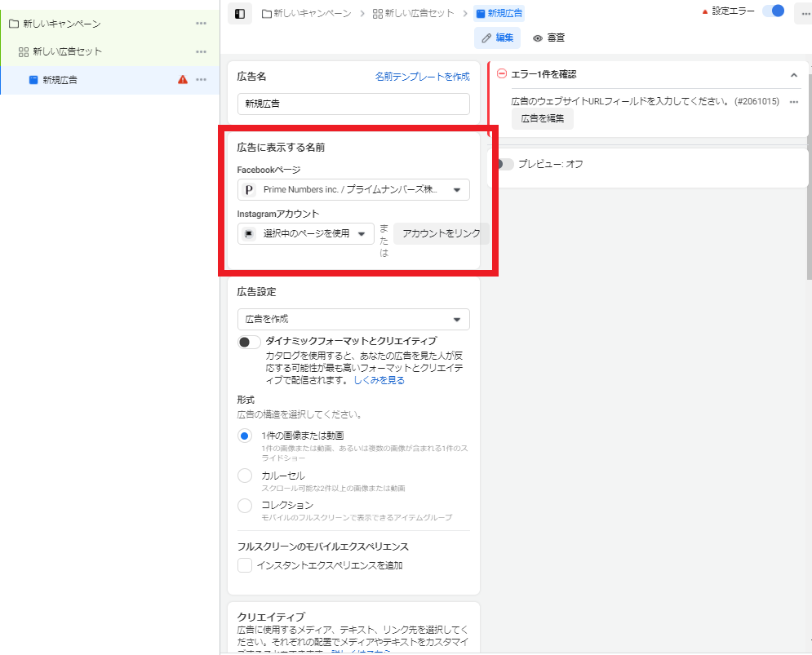This screenshot has width=812, height=655.
Task: Check インスタントエクスペリエンスを追加 checkbox
Action: point(245,565)
